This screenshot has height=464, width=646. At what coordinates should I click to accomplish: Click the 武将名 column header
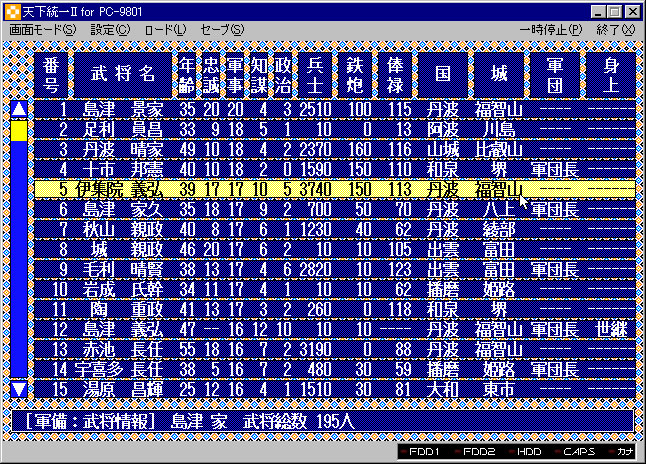click(123, 75)
